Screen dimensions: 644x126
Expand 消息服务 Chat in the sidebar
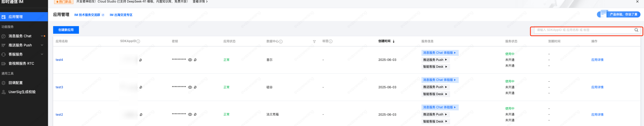pyautogui.click(x=42, y=36)
